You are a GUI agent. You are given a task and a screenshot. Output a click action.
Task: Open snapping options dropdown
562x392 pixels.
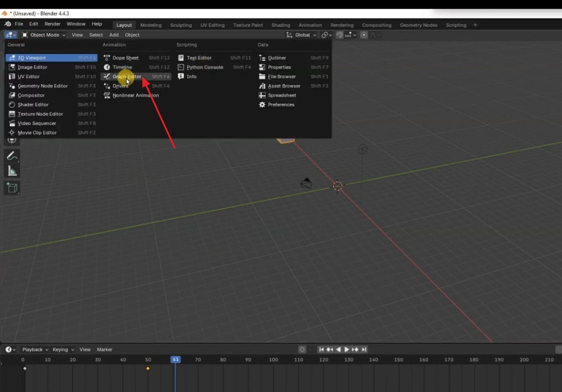coord(351,35)
